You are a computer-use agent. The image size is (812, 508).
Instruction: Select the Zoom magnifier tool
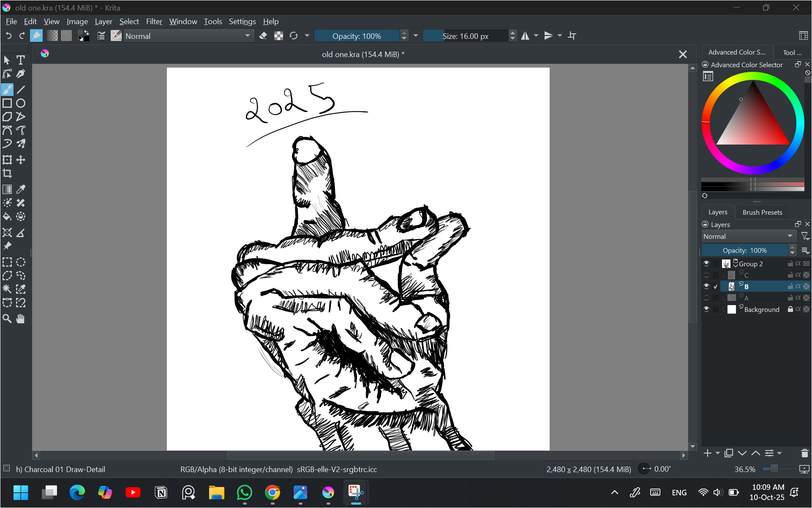7,319
